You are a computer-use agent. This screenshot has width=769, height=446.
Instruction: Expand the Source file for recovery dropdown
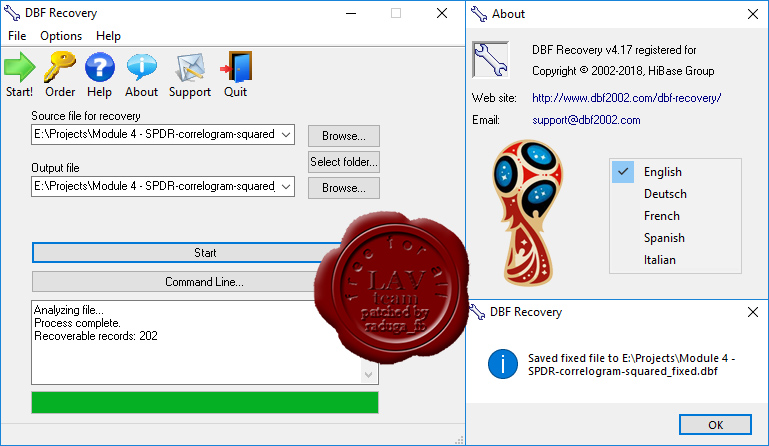[286, 134]
